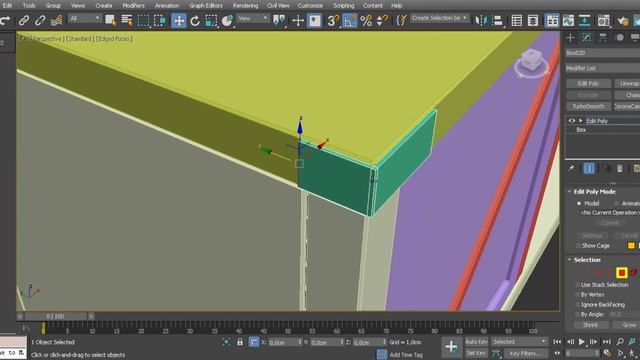640x360 pixels.
Task: Click Edit Named Selection Sets icon
Action: point(402,20)
